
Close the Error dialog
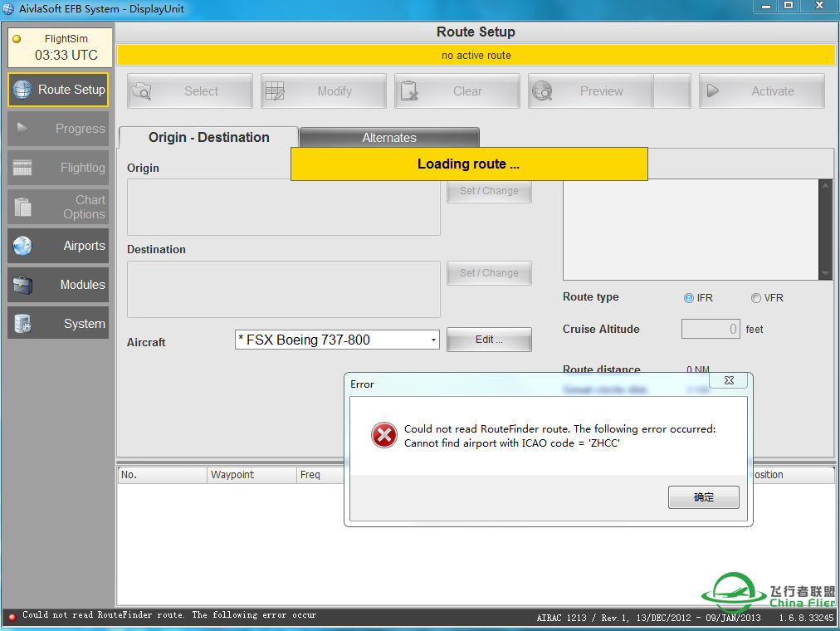[729, 380]
